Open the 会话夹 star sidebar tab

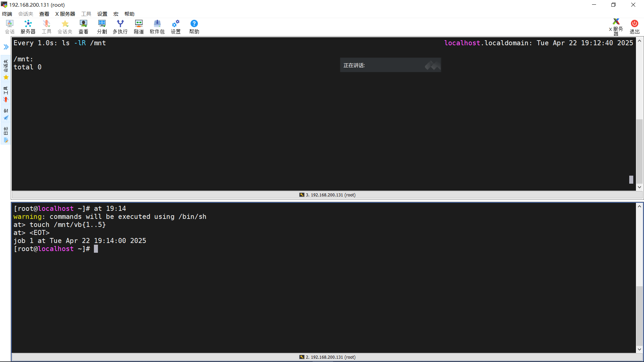click(x=6, y=70)
